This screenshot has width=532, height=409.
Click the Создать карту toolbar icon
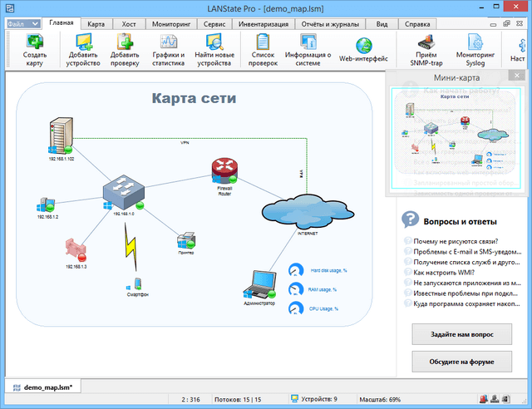[x=34, y=43]
